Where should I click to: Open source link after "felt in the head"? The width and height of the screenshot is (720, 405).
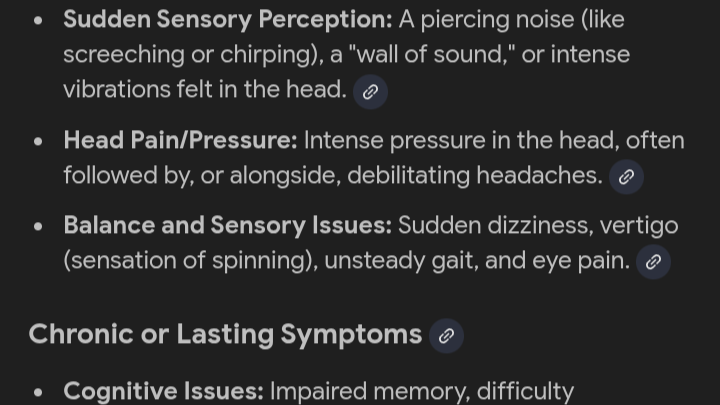370,92
